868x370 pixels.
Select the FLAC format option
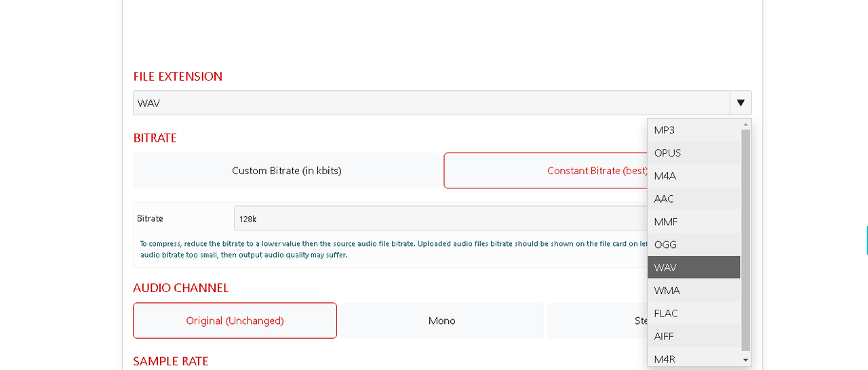[x=693, y=314]
